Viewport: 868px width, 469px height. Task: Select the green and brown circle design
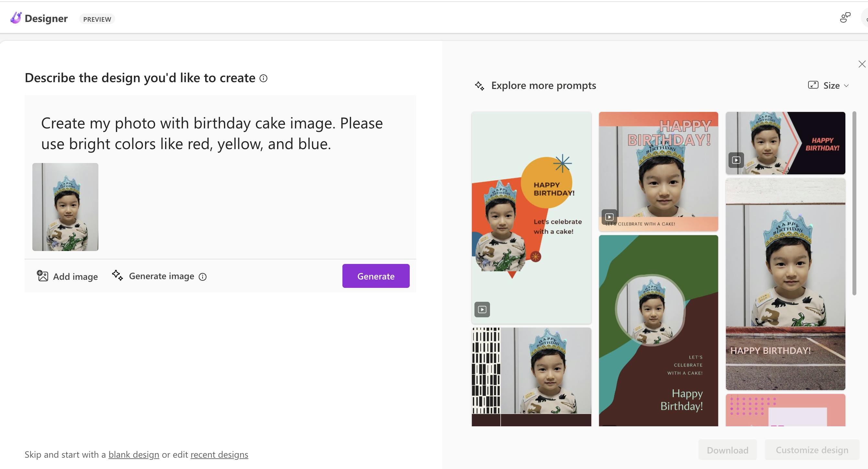tap(658, 330)
